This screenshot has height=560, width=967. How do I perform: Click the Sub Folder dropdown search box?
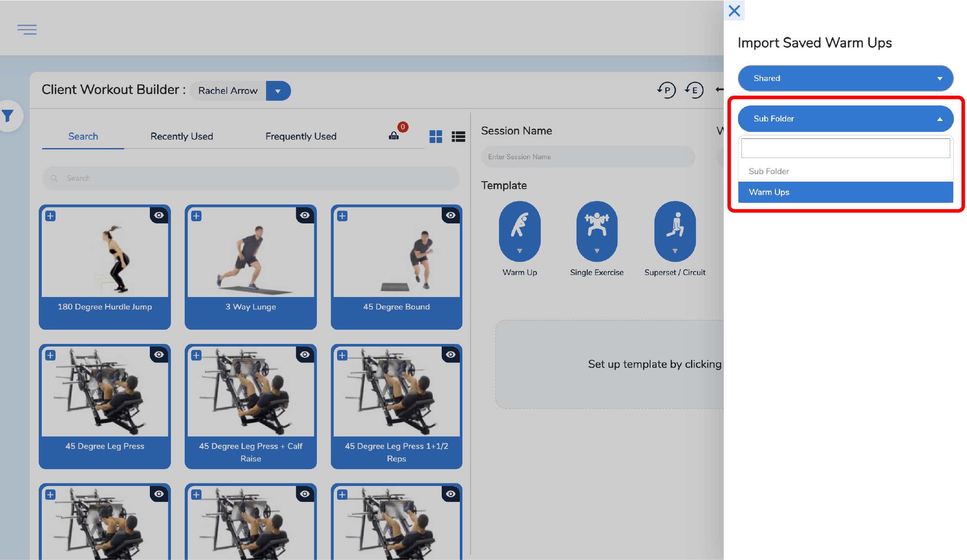click(846, 148)
